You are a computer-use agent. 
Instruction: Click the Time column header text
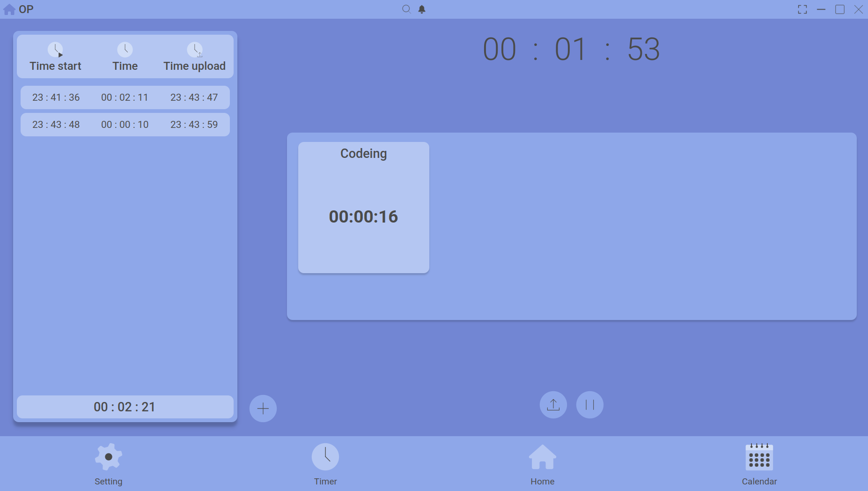point(125,66)
